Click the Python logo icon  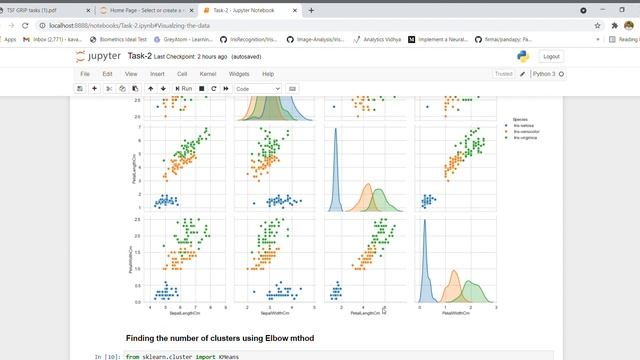[523, 56]
